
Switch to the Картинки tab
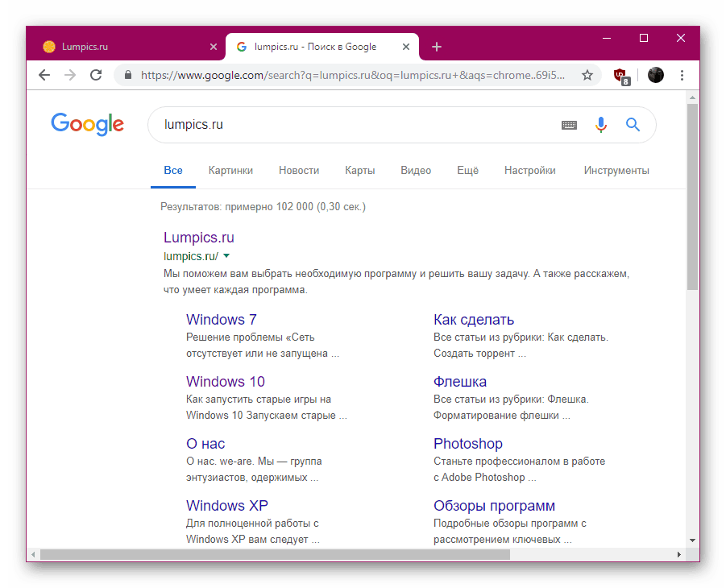click(x=230, y=171)
